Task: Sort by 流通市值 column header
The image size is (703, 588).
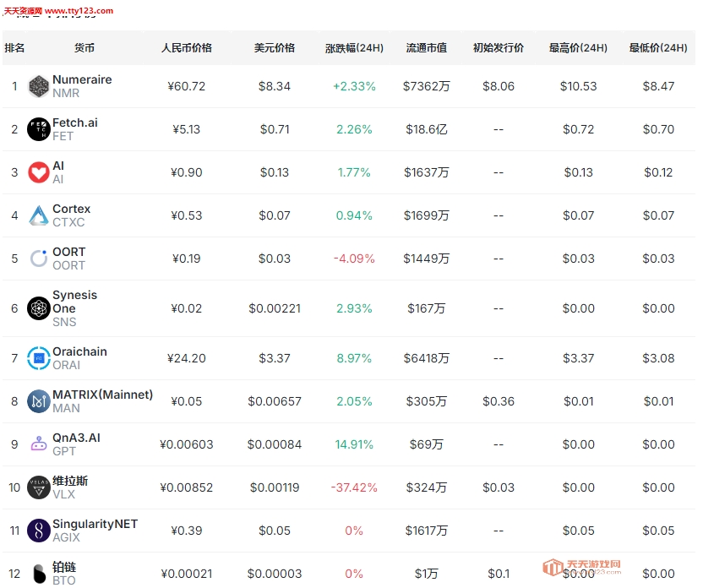Action: [x=427, y=48]
